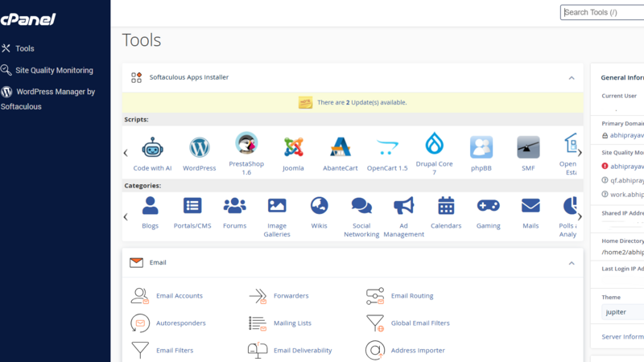Select the PrestaShop 1.6 script icon
Image resolution: width=644 pixels, height=362 pixels.
[246, 143]
